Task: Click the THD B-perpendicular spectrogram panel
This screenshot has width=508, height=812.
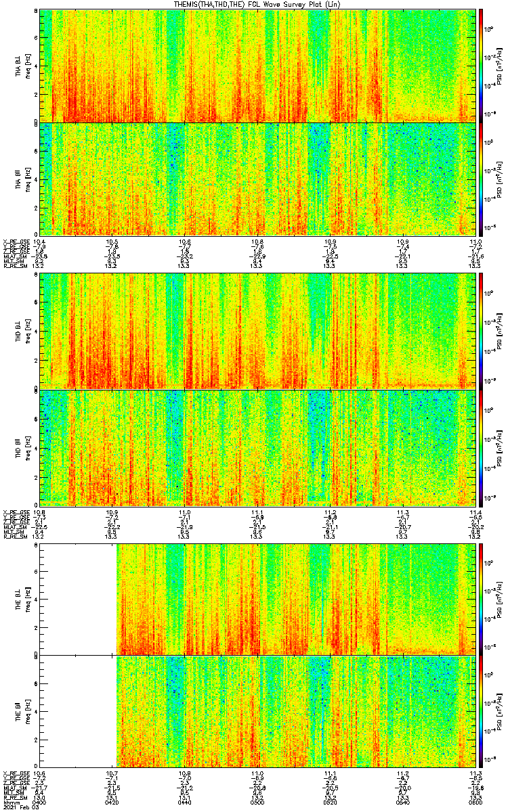Action: pos(257,331)
